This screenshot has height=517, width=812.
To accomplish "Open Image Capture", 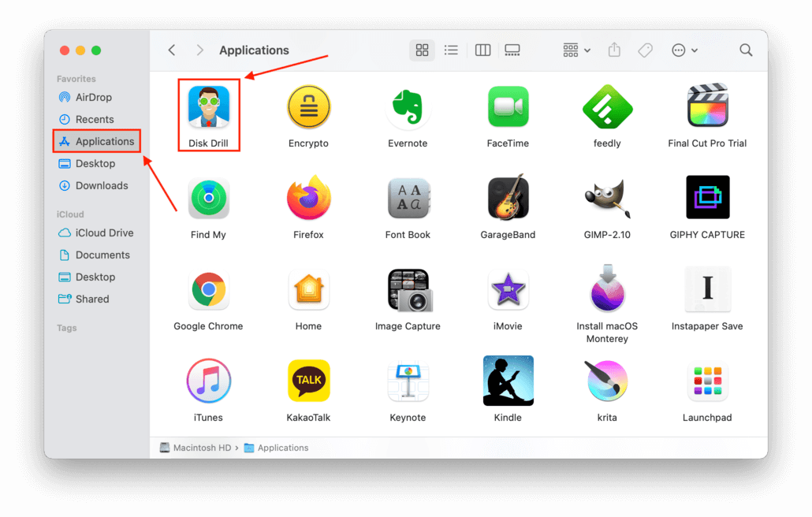I will coord(410,290).
